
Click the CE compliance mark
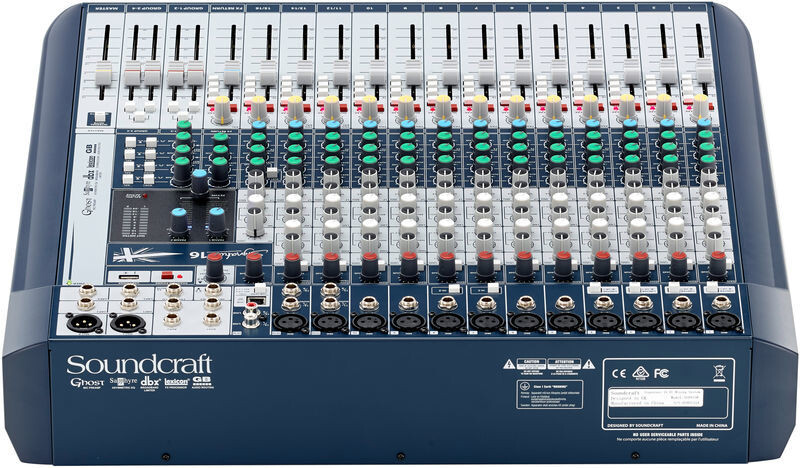coord(619,374)
